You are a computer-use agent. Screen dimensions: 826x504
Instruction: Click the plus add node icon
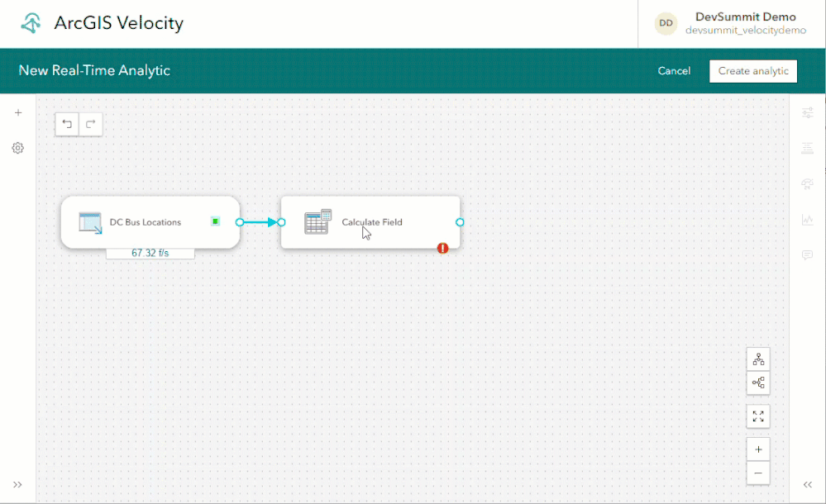[18, 112]
